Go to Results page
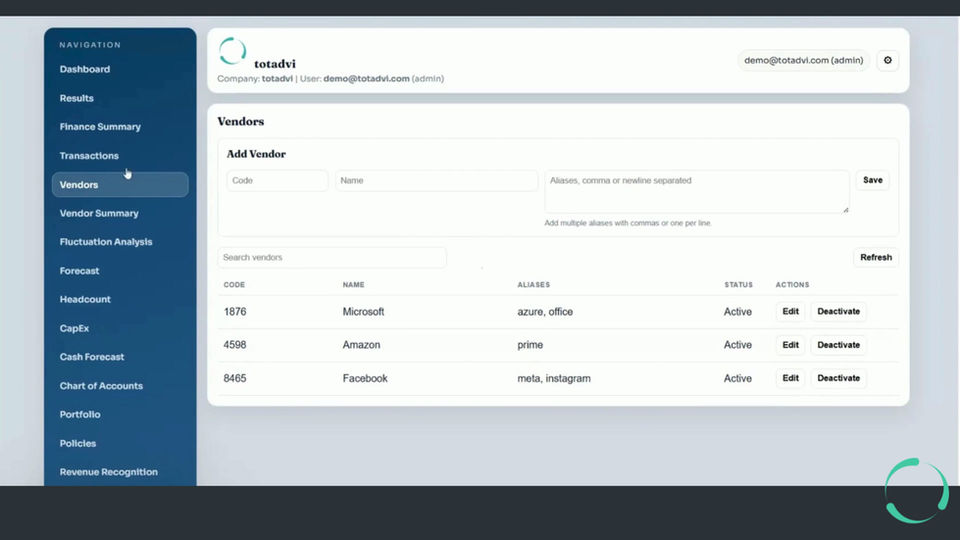Viewport: 960px width, 540px height. (x=77, y=98)
